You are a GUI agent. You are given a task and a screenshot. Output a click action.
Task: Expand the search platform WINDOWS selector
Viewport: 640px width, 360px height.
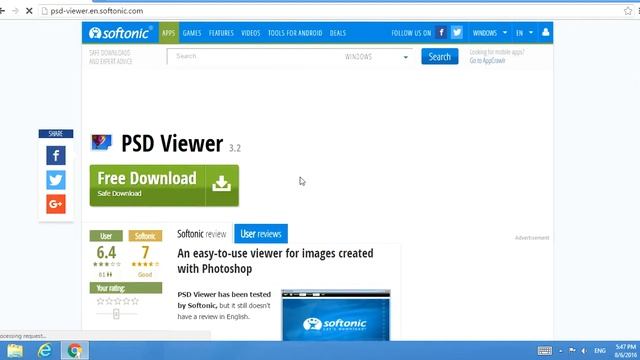tap(376, 57)
